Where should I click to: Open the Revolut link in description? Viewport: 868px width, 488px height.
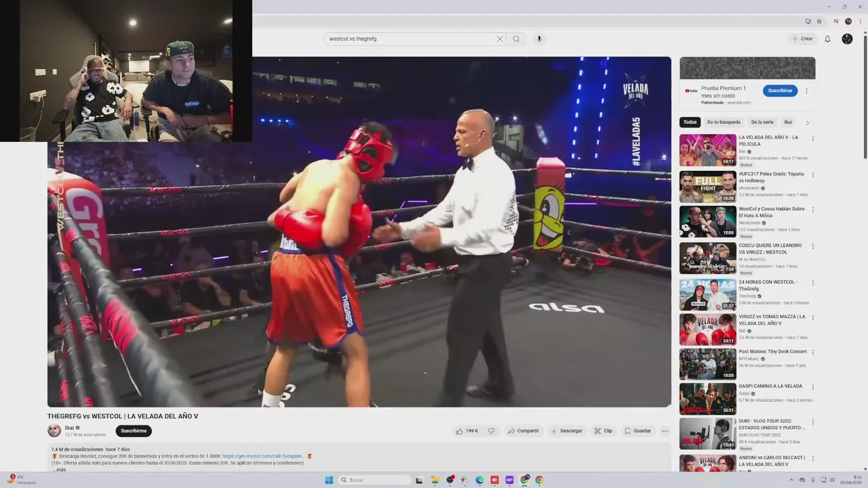click(x=263, y=456)
